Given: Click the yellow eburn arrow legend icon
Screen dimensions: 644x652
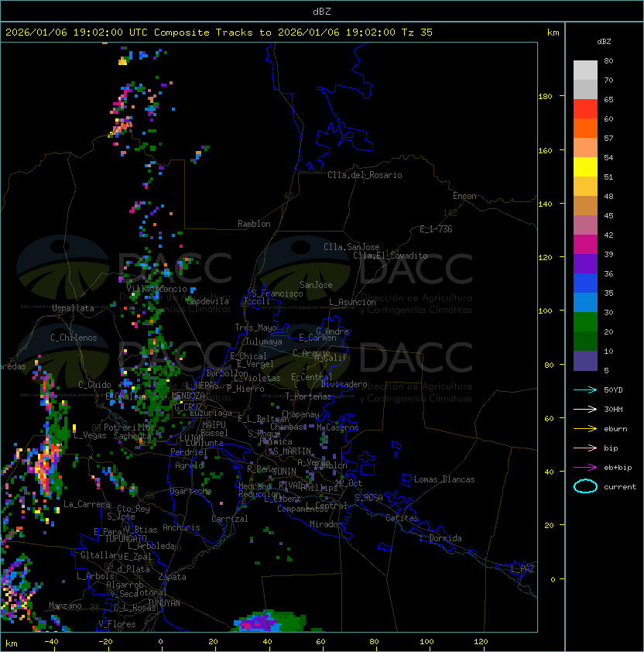Looking at the screenshot, I should (585, 428).
